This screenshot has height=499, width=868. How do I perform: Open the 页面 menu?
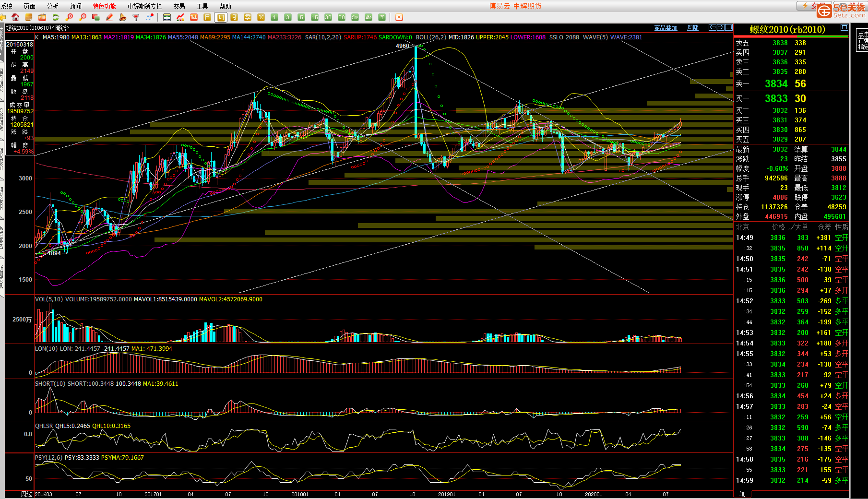[30, 6]
